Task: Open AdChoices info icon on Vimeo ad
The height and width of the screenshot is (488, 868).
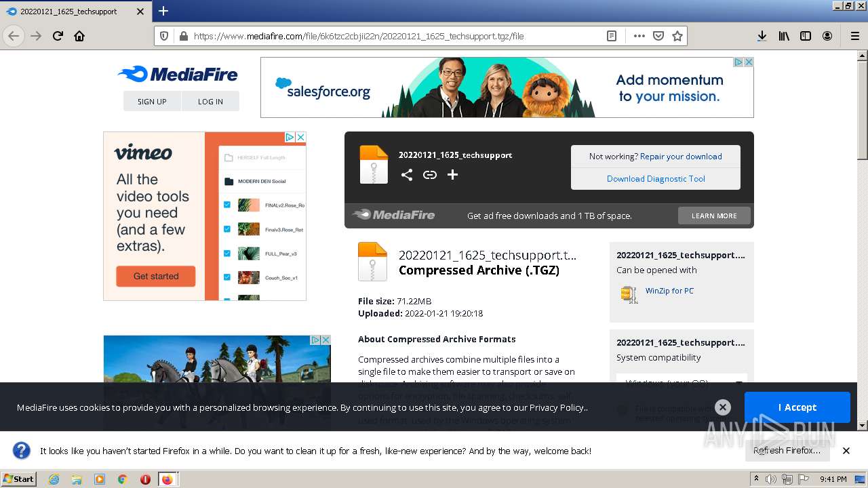Action: click(x=290, y=137)
